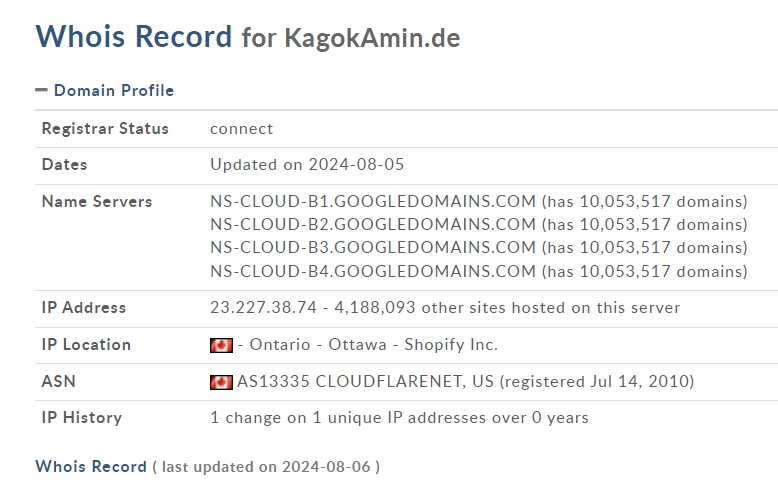
Task: Click the AS13335 CLOUDFLARENET ASN entry
Action: (x=365, y=381)
